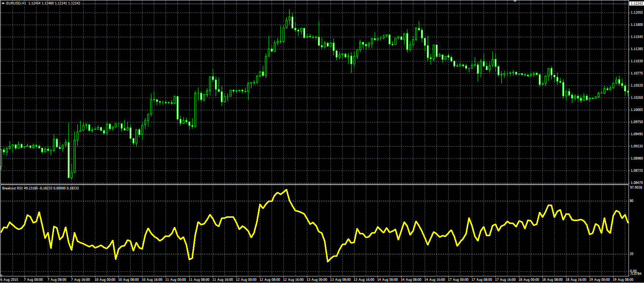This screenshot has width=644, height=283.
Task: Click time axis label 7 Aug 08:00
Action: point(57,280)
